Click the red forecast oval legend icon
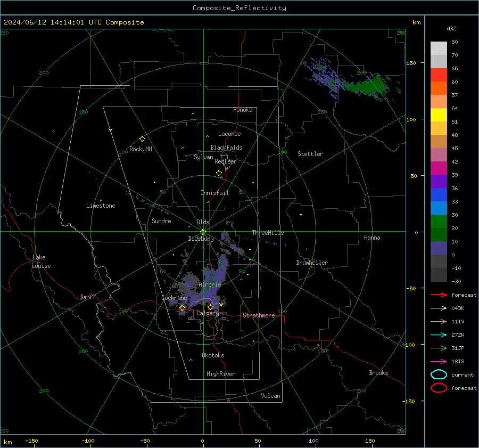The width and height of the screenshot is (479, 448). tap(439, 388)
